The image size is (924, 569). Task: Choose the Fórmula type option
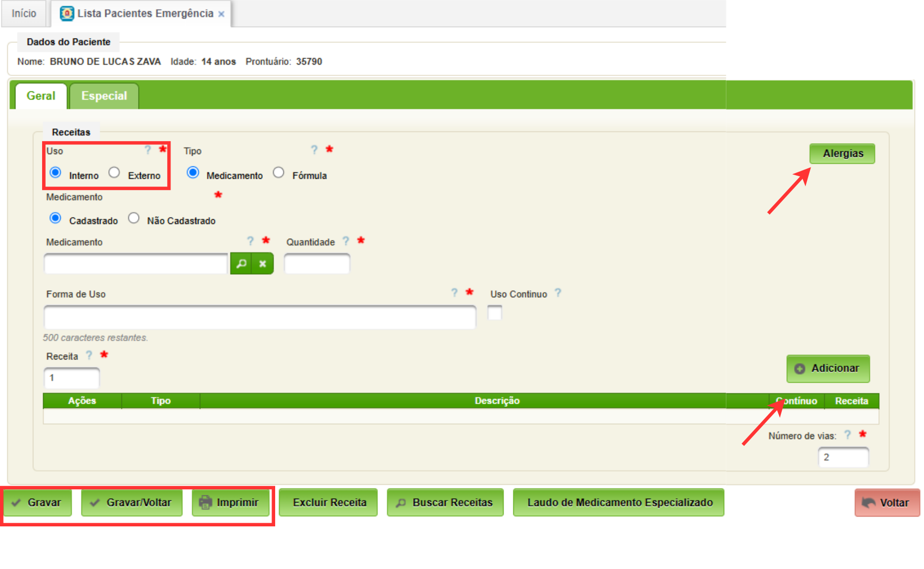point(279,173)
